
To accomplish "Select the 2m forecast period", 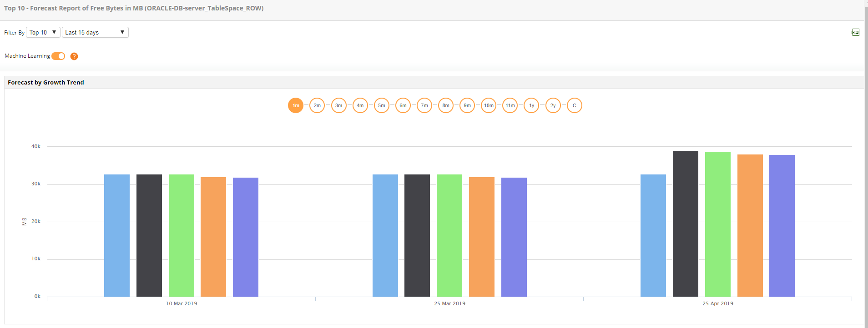I will 317,105.
